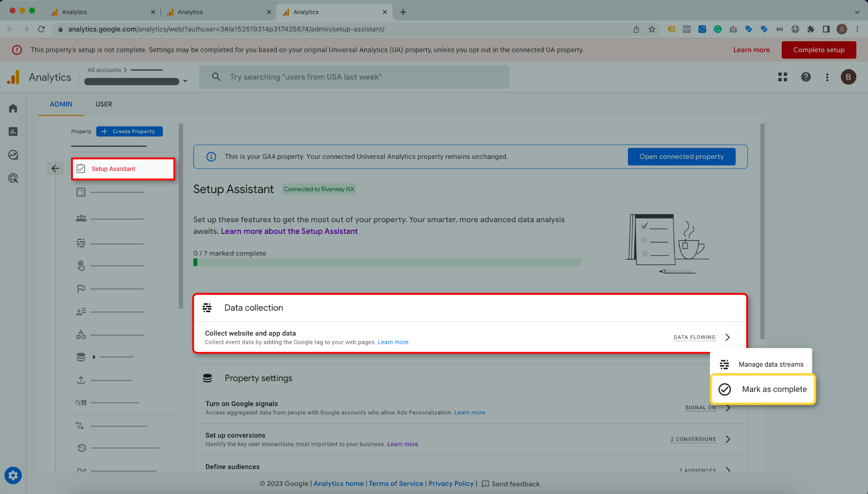
Task: Click the Complete setup button
Action: (x=819, y=50)
